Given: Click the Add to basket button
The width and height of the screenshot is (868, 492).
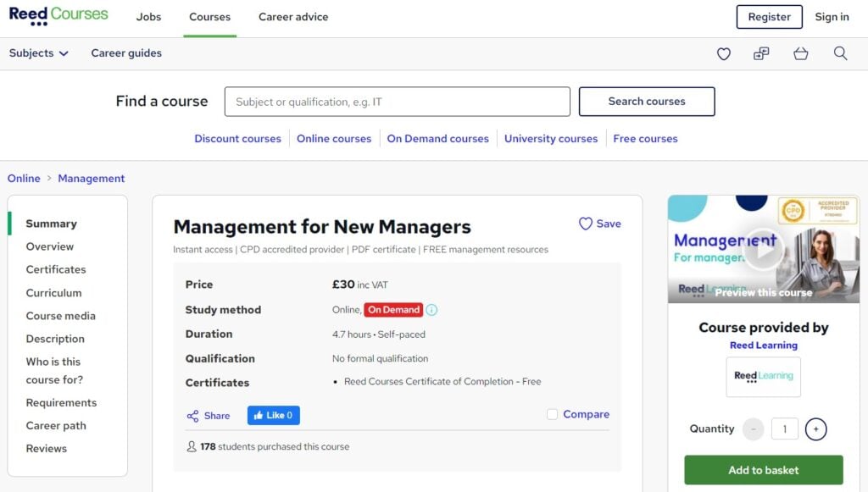Looking at the screenshot, I should pyautogui.click(x=764, y=470).
